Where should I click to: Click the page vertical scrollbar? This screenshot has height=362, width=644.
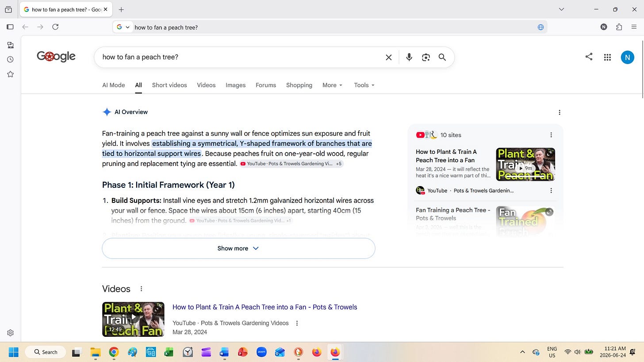click(x=642, y=69)
